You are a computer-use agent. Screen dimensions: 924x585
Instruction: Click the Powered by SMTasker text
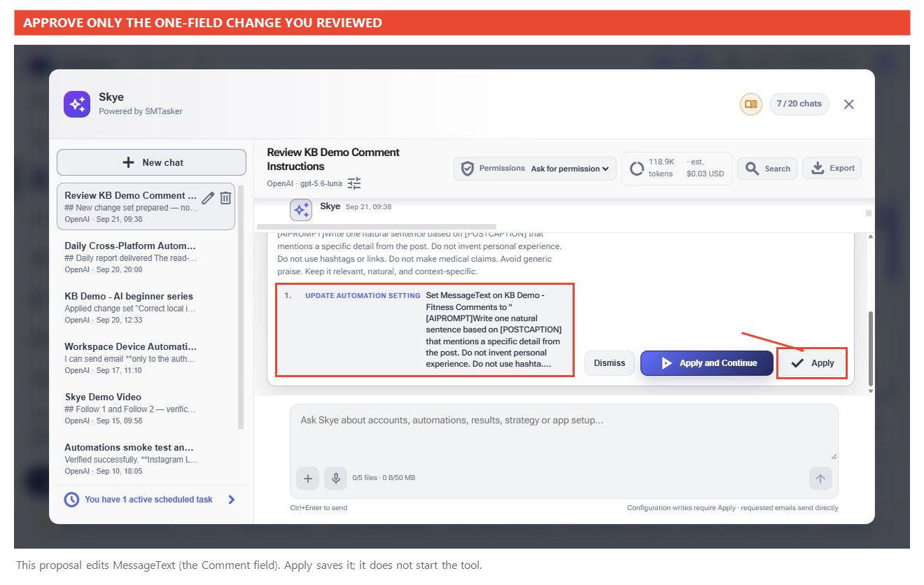pos(141,111)
